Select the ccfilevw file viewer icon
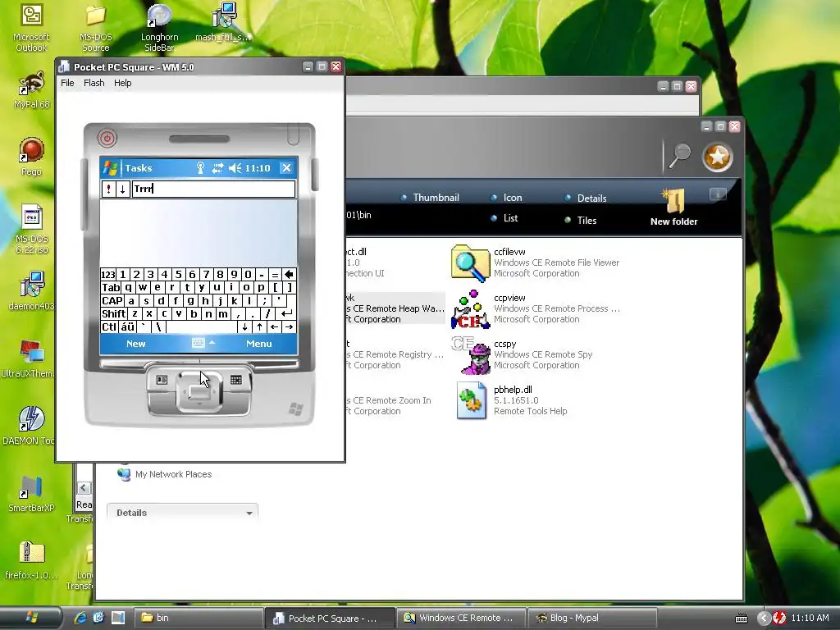The width and height of the screenshot is (840, 630). click(x=470, y=262)
